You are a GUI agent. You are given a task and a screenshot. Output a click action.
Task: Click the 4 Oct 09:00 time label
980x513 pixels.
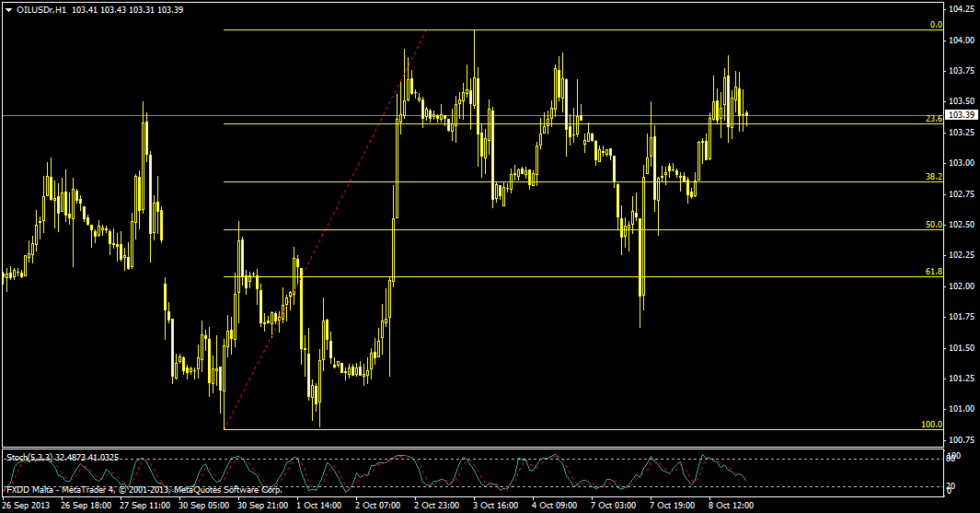click(554, 506)
